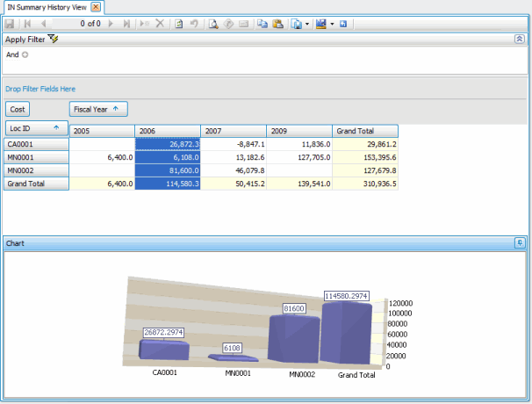Close the IN Summary History View tab
532x404 pixels.
[96, 6]
